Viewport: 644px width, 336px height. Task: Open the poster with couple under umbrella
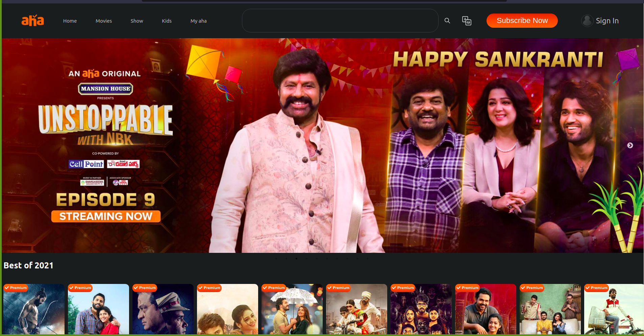[x=292, y=311]
